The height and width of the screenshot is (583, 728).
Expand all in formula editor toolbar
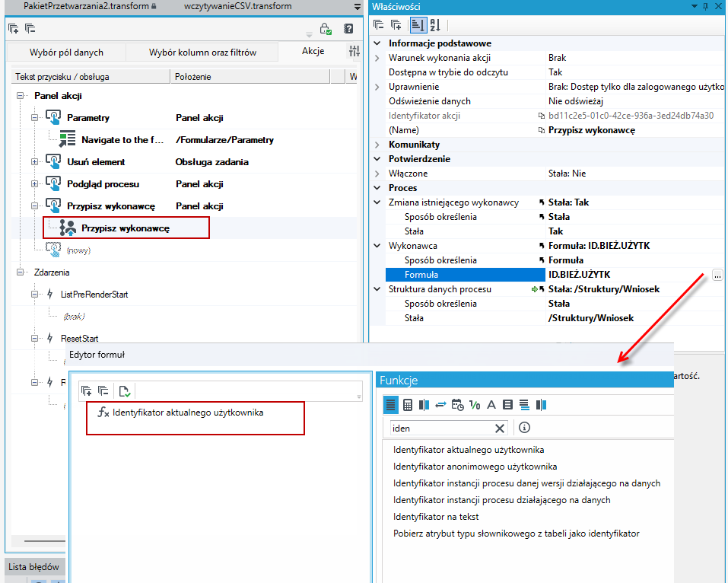pos(87,391)
